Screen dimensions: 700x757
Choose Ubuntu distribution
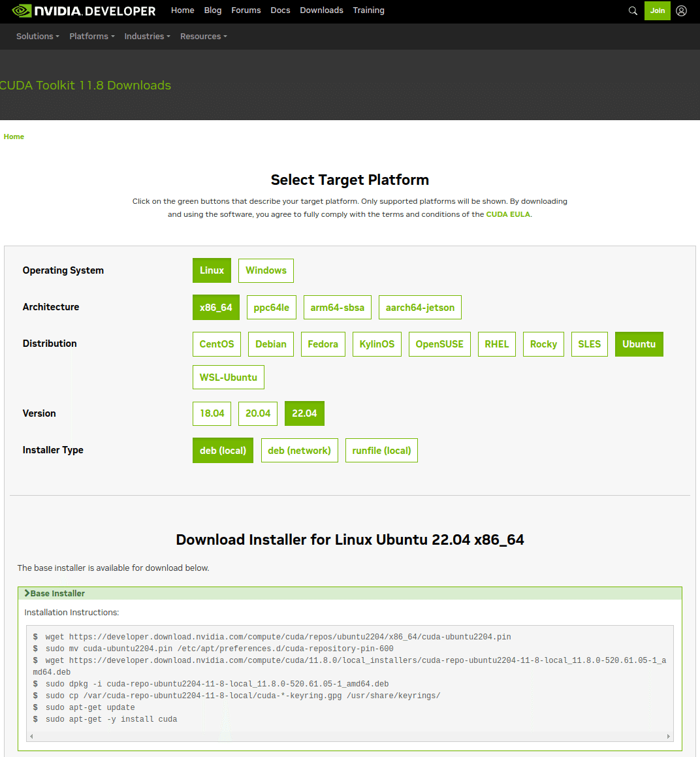click(639, 344)
